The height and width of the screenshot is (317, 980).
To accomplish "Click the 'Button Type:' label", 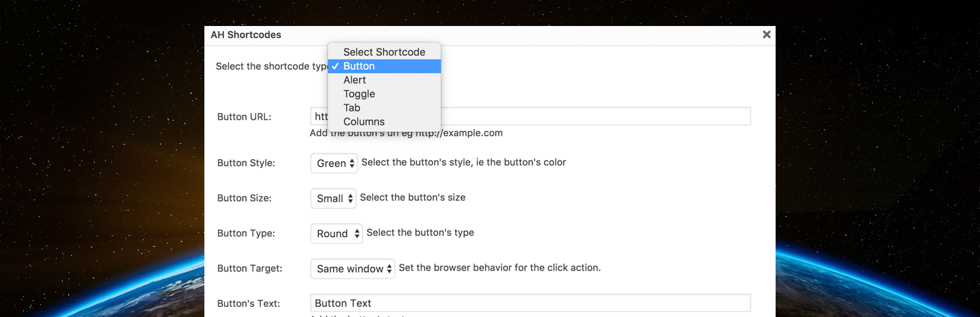I will [246, 233].
